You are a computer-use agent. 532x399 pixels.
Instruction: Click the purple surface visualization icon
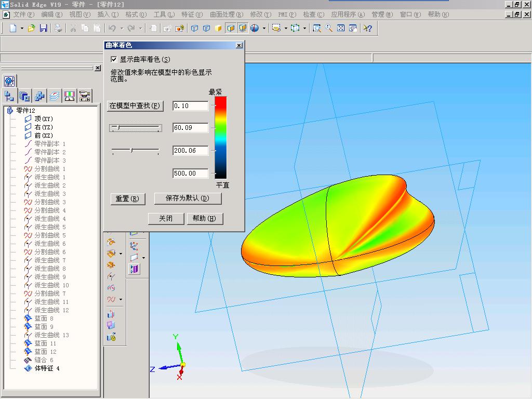tap(135, 269)
